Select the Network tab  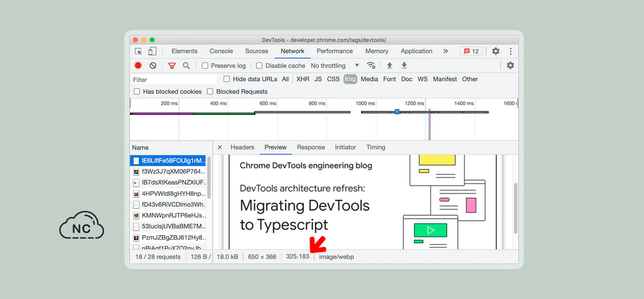293,51
